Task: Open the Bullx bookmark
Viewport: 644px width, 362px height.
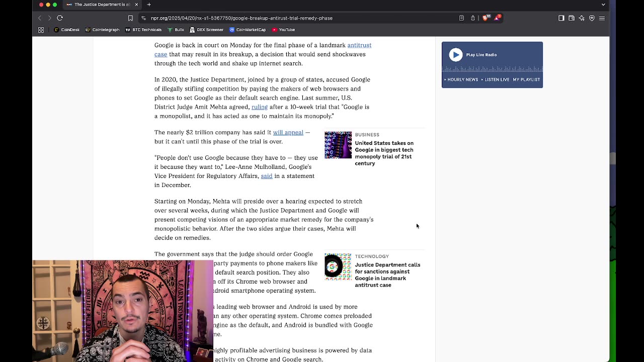Action: coord(176,30)
